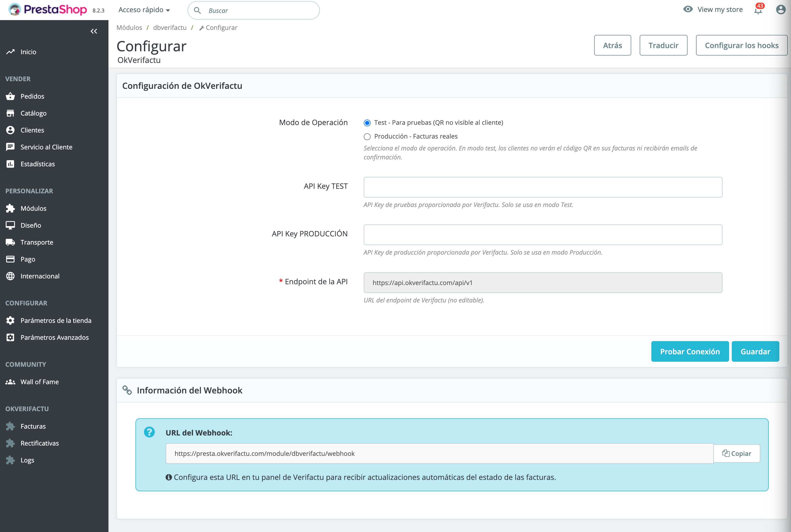This screenshot has height=532, width=791.
Task: Select Producción - Facturas reales mode
Action: click(367, 136)
